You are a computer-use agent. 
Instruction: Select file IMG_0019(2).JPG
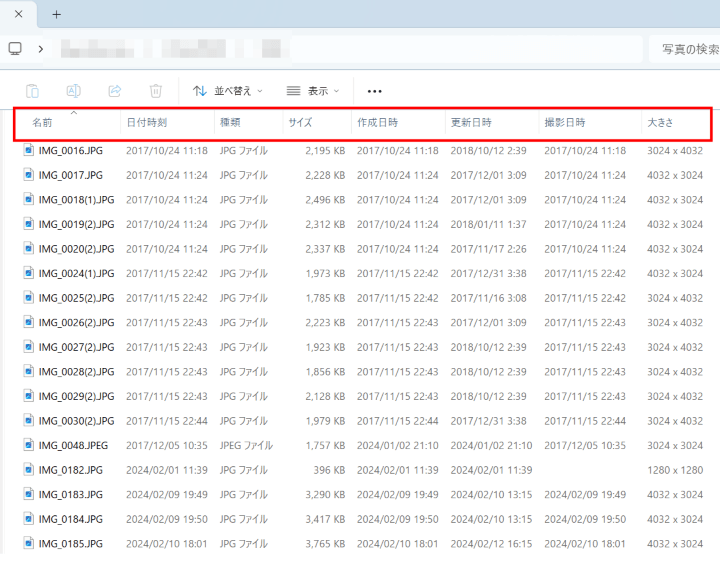tap(76, 224)
